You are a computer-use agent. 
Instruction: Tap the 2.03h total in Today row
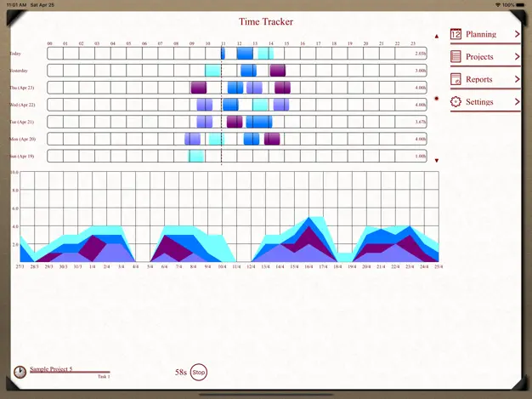tap(421, 54)
